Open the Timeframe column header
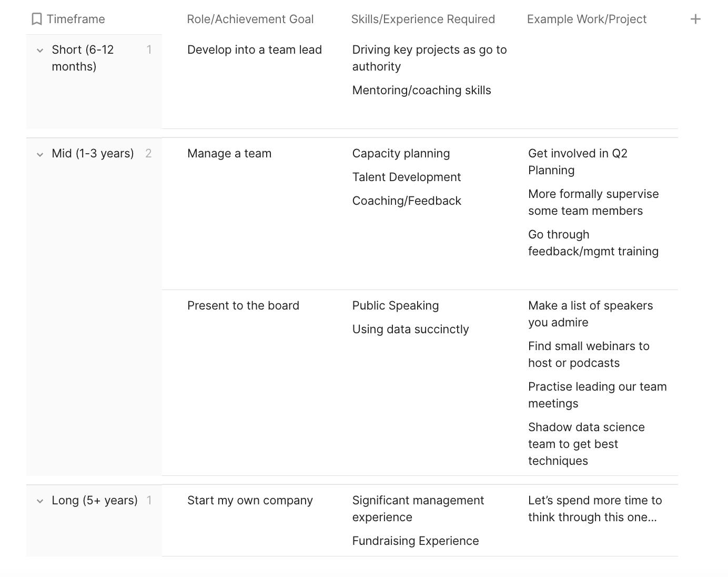This screenshot has height=577, width=728. (x=76, y=19)
